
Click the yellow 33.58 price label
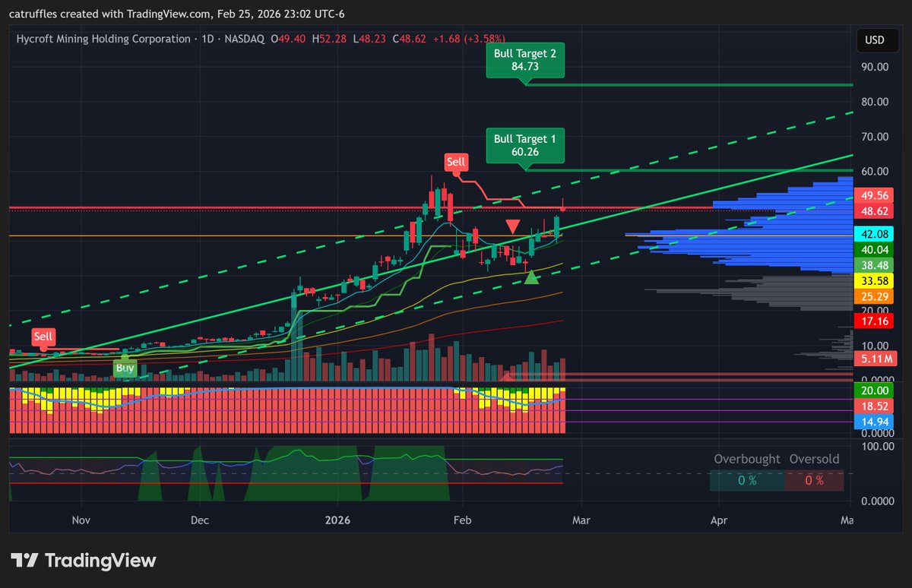click(x=875, y=280)
